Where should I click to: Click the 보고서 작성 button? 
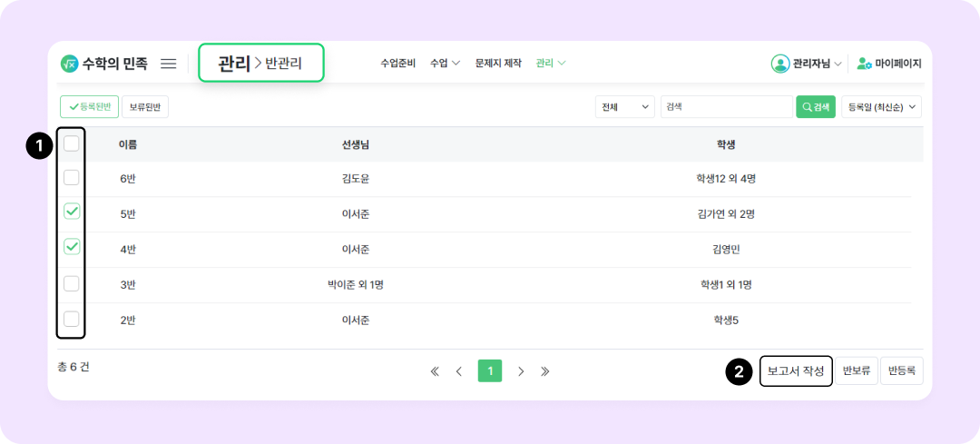point(796,371)
